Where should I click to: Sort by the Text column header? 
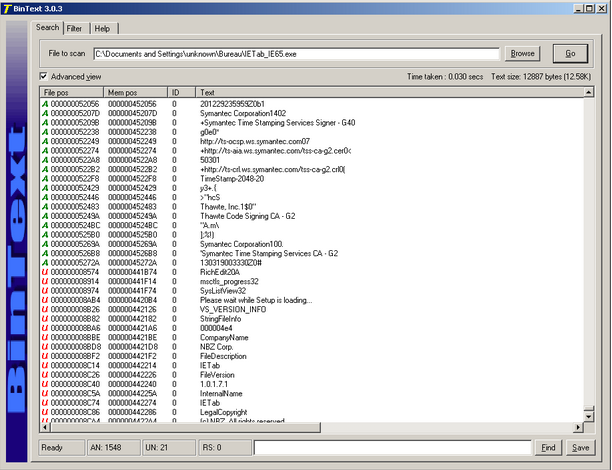pyautogui.click(x=390, y=93)
